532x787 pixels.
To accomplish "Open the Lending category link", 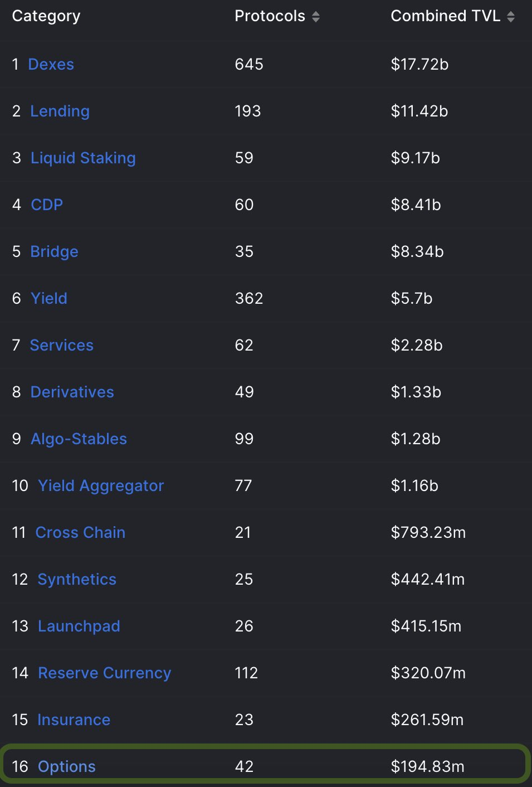I will coord(60,111).
